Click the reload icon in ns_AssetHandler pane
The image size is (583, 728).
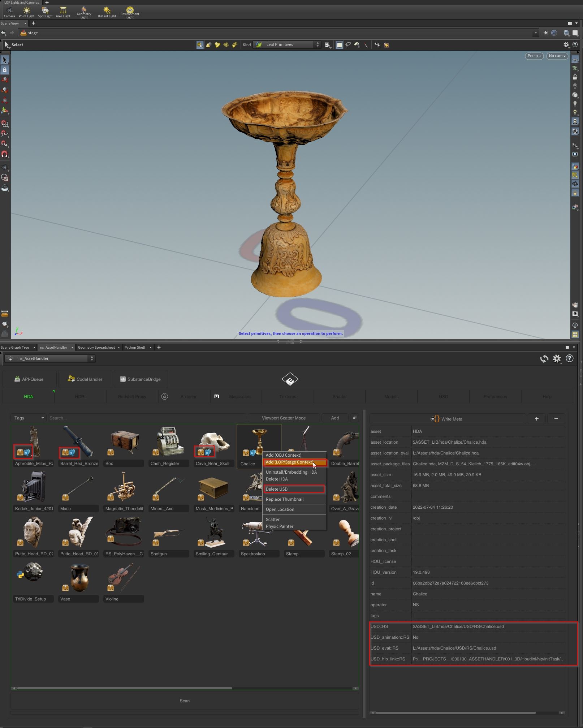pos(544,358)
